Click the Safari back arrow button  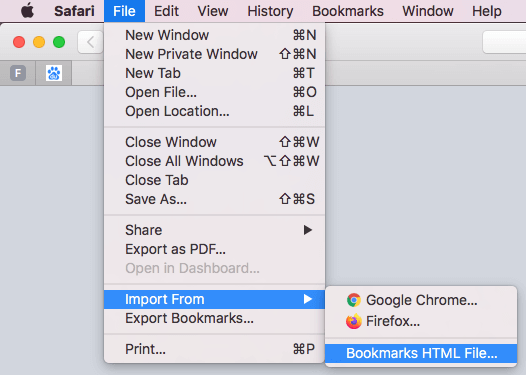(90, 42)
